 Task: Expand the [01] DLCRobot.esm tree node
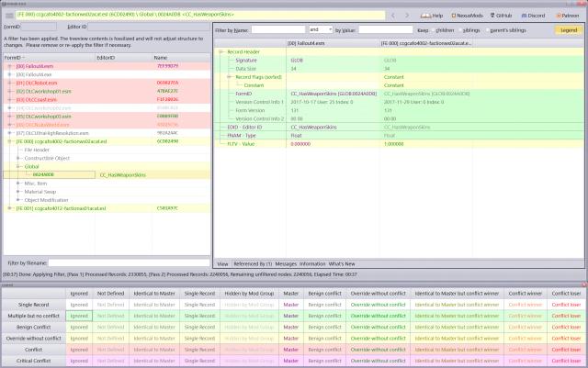[10, 83]
